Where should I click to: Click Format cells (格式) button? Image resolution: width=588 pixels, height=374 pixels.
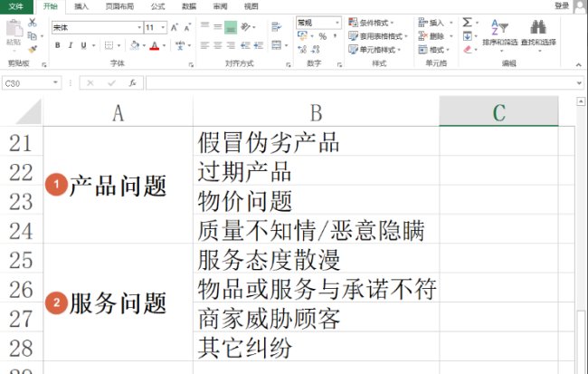[x=434, y=49]
